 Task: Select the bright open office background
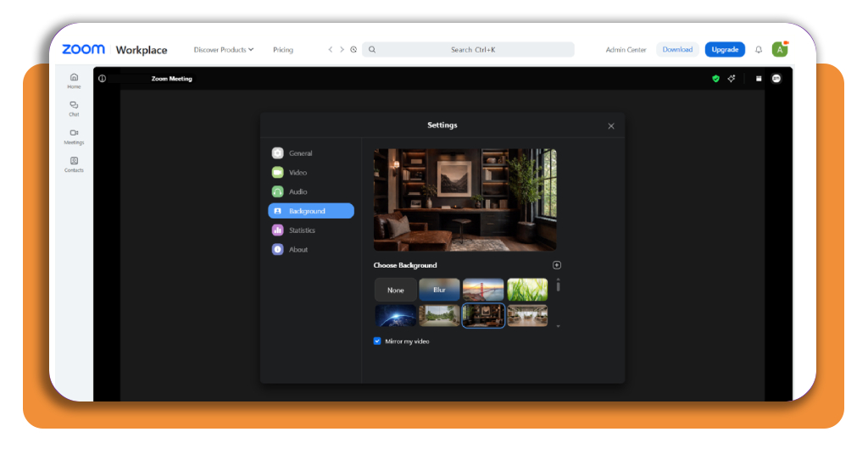coord(527,316)
